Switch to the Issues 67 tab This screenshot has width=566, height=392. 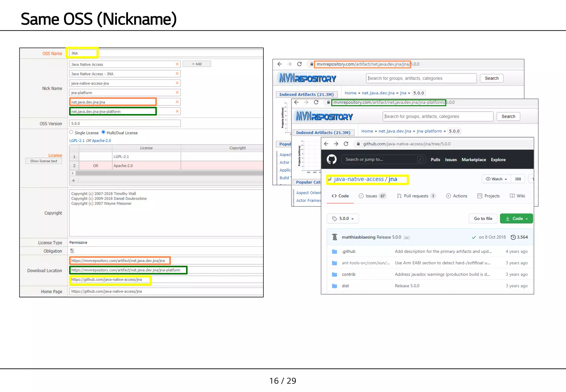[372, 196]
